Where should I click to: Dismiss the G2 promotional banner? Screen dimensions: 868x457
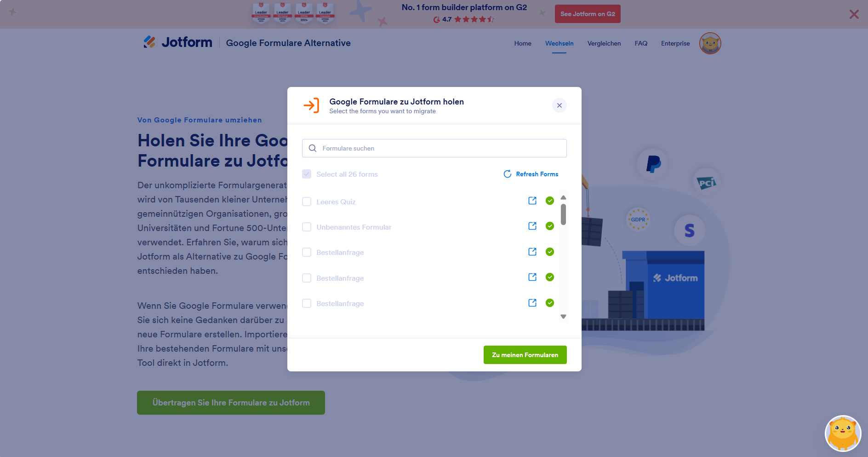click(x=854, y=14)
